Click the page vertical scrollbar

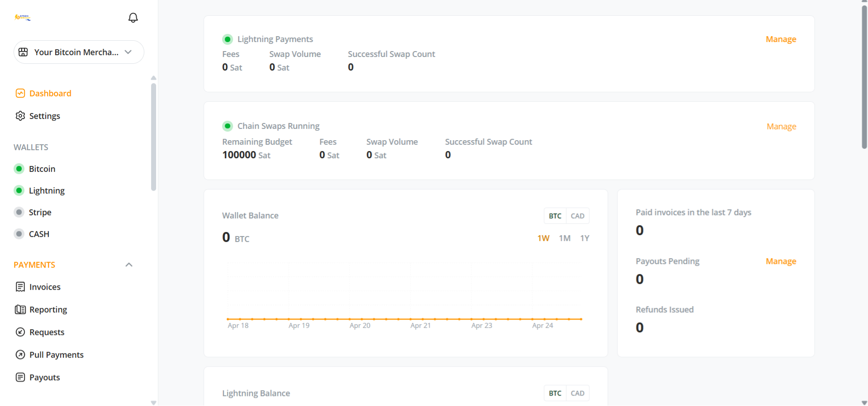tap(864, 77)
